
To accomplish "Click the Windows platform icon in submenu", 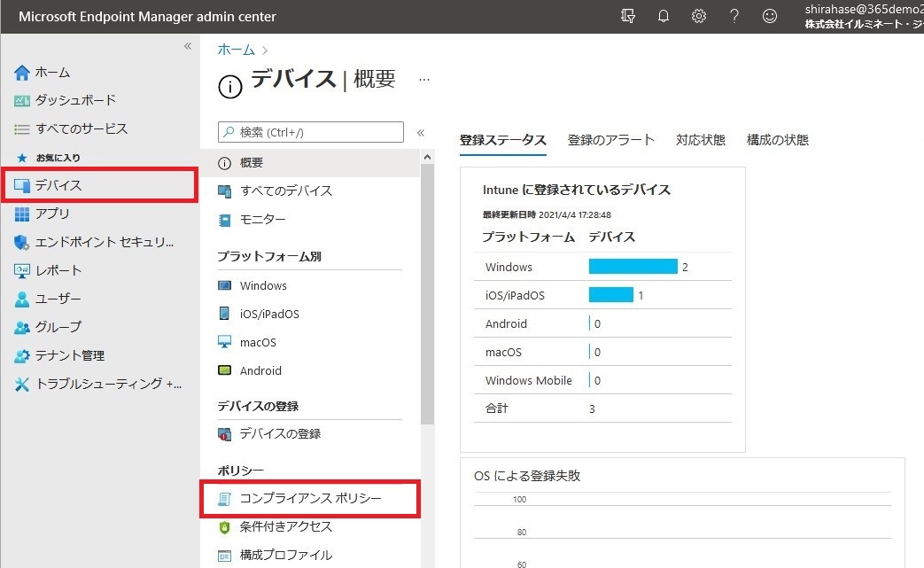I will click(x=224, y=285).
